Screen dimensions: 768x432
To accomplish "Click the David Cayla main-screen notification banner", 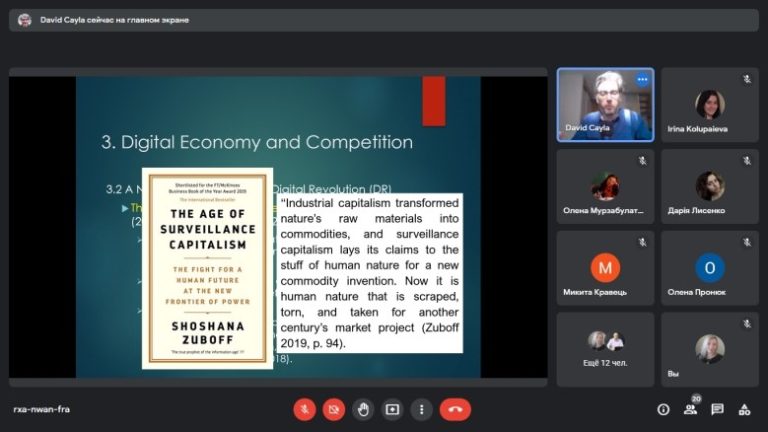I will (x=384, y=20).
